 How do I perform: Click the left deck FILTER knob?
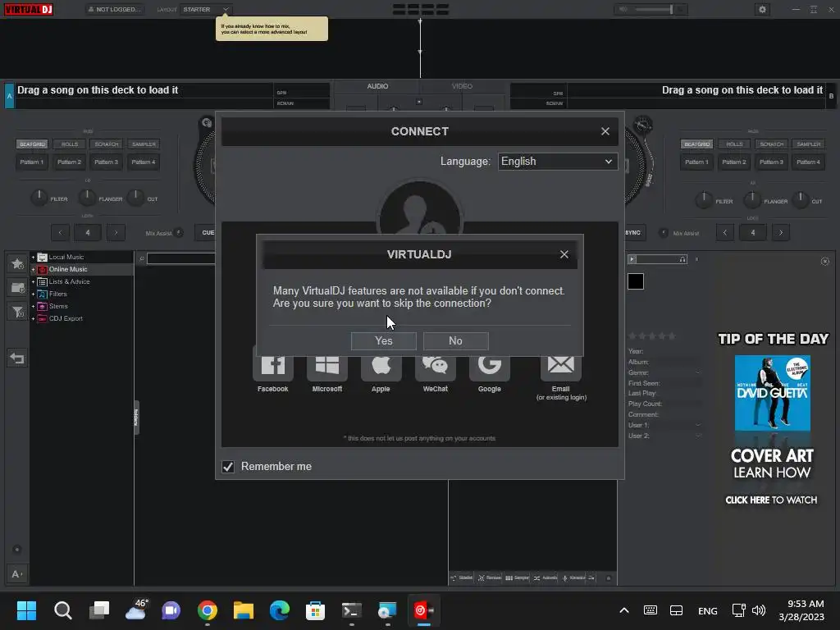pos(39,198)
